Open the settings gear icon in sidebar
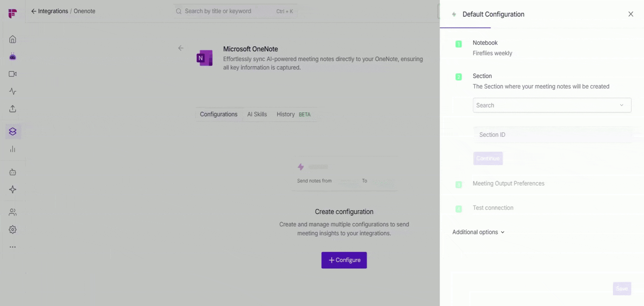 [x=13, y=229]
